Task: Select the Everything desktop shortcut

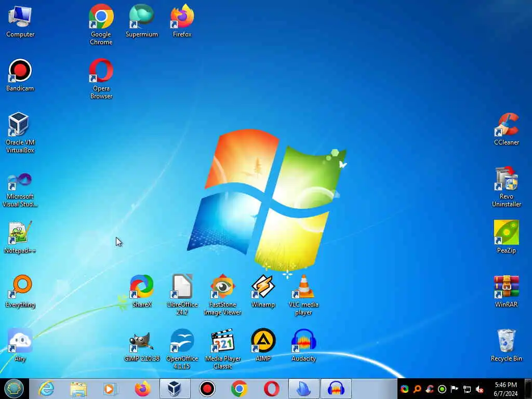Action: [x=20, y=291]
